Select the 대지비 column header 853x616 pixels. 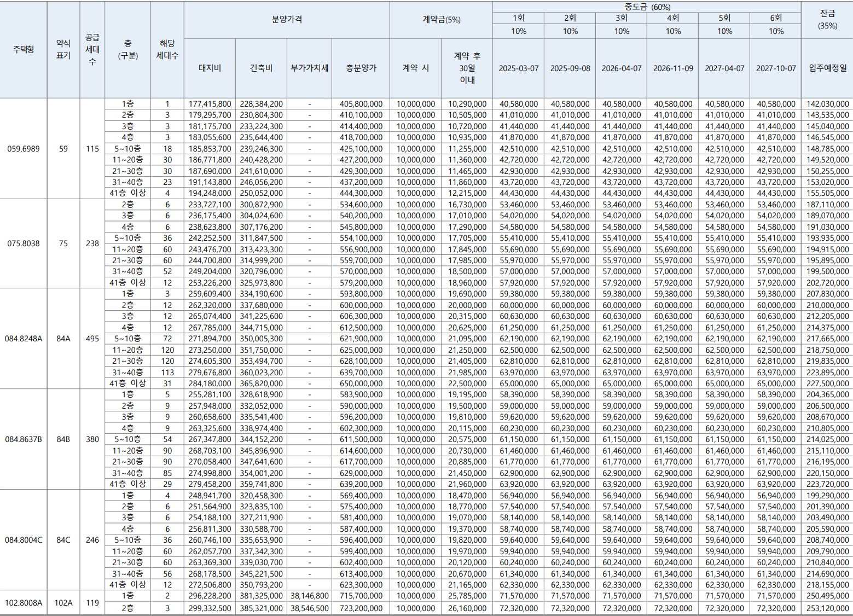pos(210,68)
